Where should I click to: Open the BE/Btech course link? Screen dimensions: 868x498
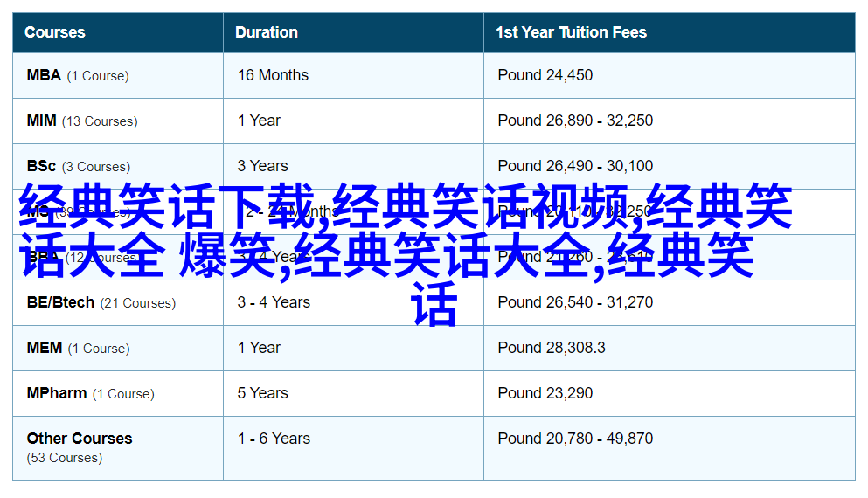tap(60, 302)
